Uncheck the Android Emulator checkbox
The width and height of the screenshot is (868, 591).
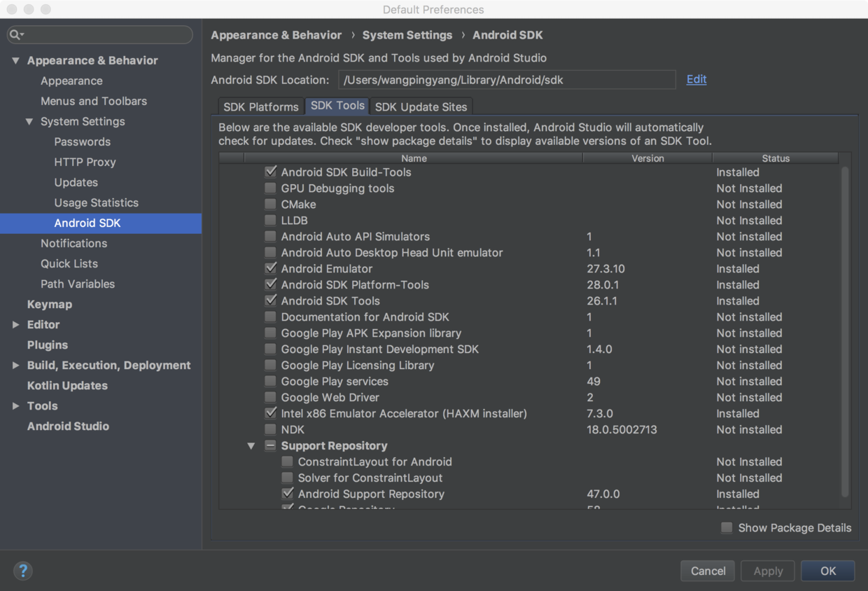(270, 269)
